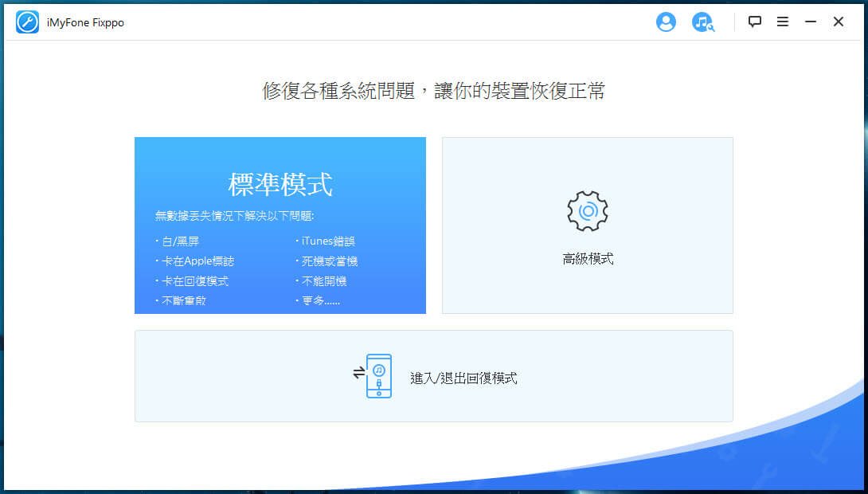Click the gear icon for advanced mode

[588, 210]
